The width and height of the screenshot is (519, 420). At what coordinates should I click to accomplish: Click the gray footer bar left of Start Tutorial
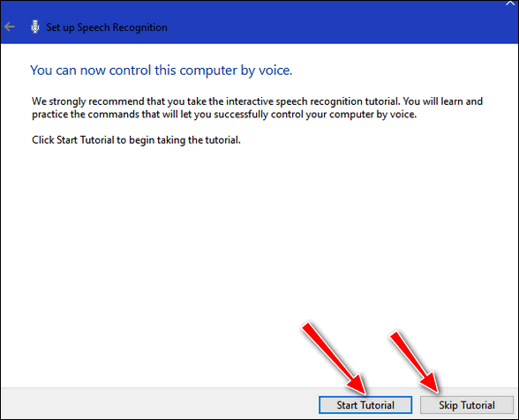159,404
